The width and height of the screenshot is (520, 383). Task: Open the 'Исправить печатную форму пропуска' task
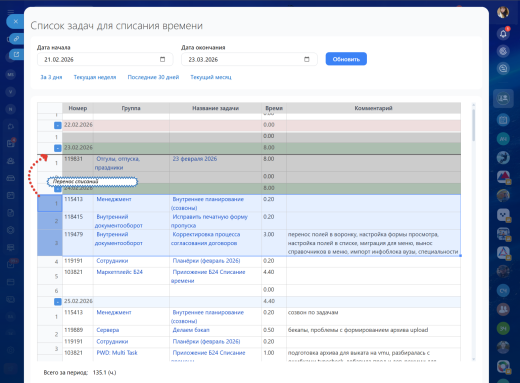(x=209, y=221)
